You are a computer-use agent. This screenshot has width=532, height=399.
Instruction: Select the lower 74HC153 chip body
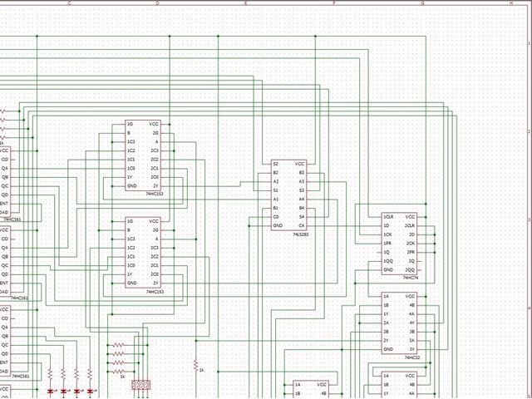tap(143, 253)
